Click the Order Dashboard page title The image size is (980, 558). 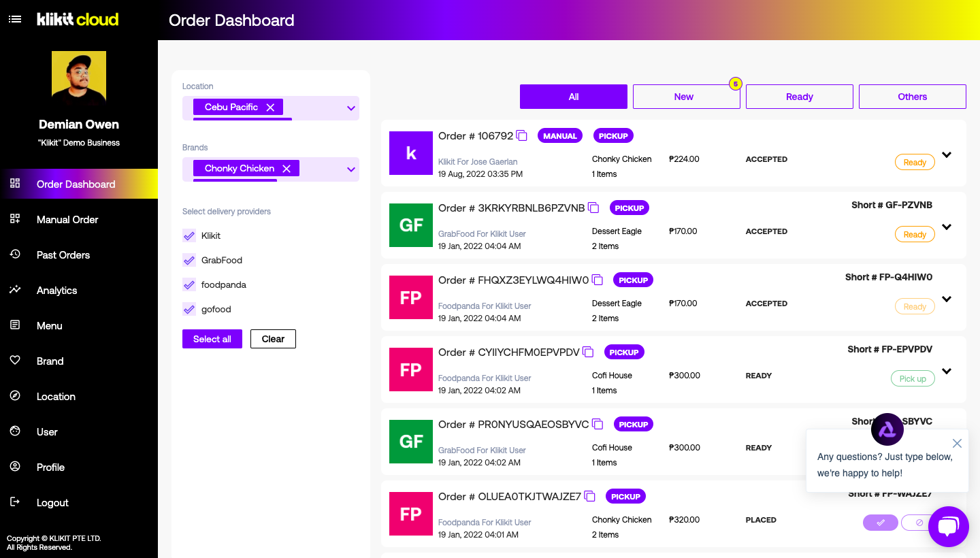coord(231,20)
